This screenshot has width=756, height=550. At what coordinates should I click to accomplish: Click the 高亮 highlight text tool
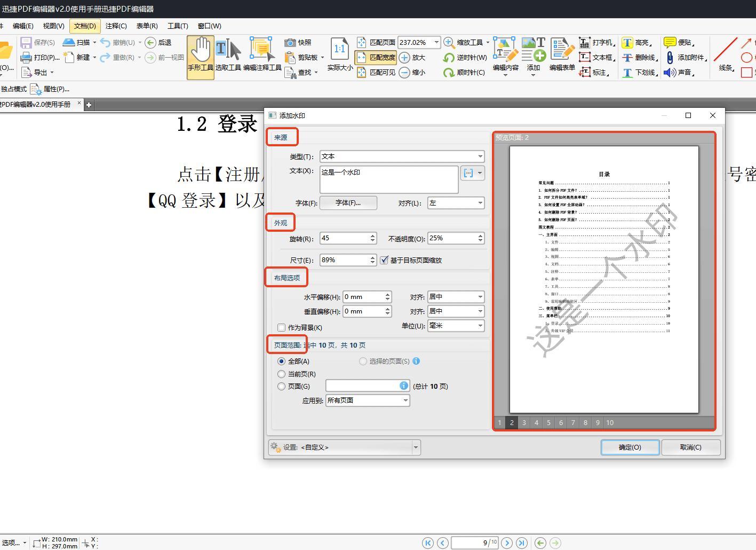point(628,43)
